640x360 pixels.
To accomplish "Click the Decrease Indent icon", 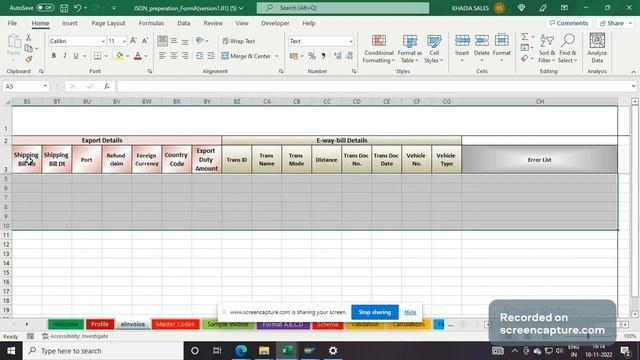I will click(199, 56).
